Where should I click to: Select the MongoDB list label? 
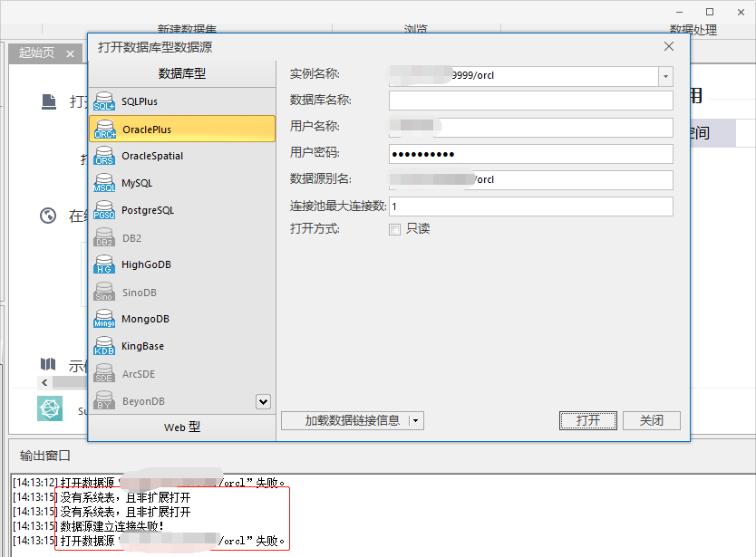(x=145, y=319)
